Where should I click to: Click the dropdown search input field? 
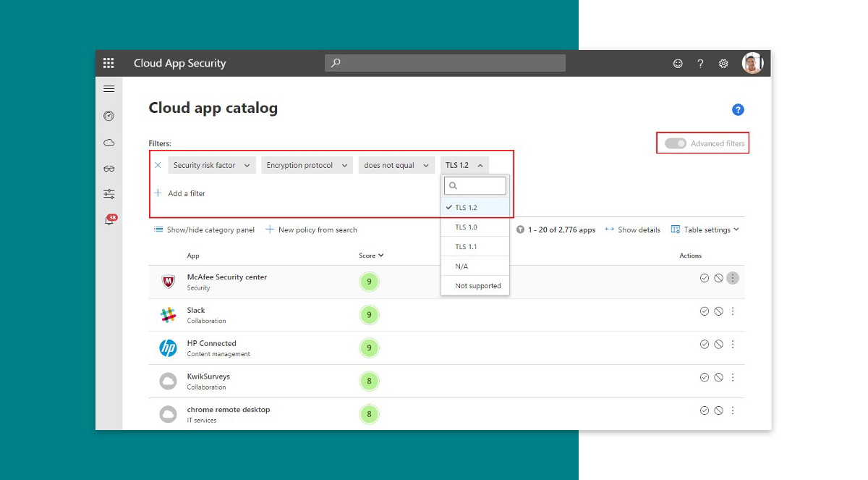pyautogui.click(x=475, y=185)
